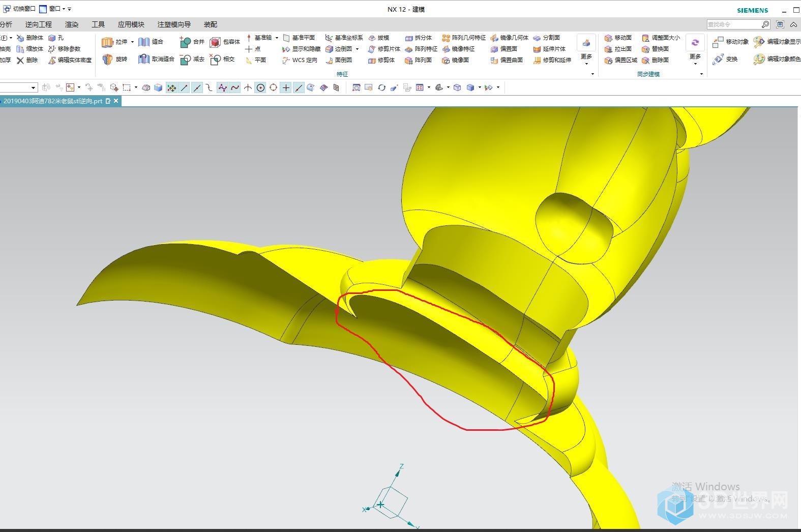Select the 拉伸 (Extrude) tool
Image resolution: width=801 pixels, height=532 pixels.
(x=114, y=42)
